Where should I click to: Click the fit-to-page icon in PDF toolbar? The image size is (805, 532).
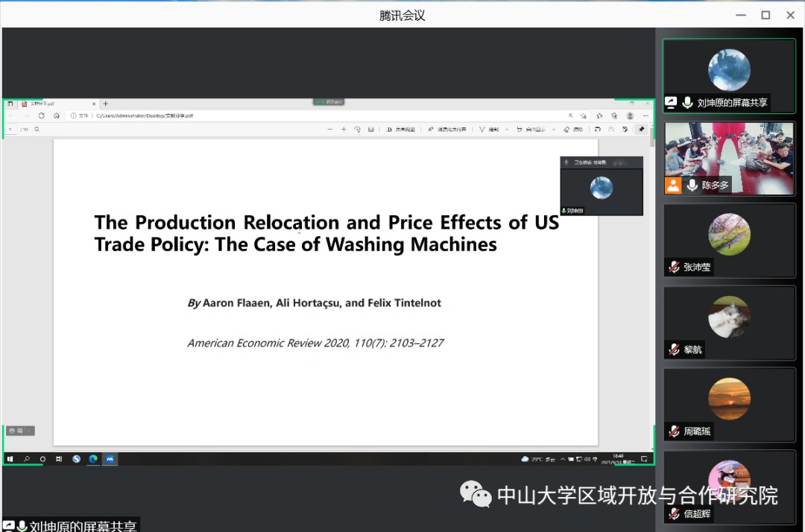371,130
